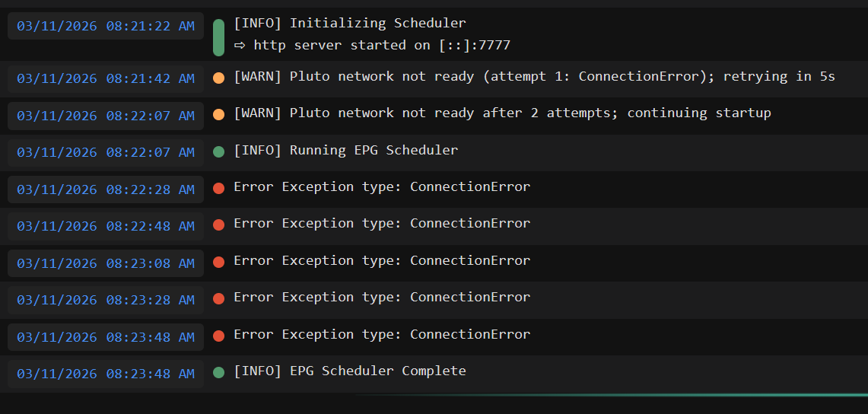Click the orange dot beside the continuing startup warning
Screen dimensions: 868x414
coord(219,114)
